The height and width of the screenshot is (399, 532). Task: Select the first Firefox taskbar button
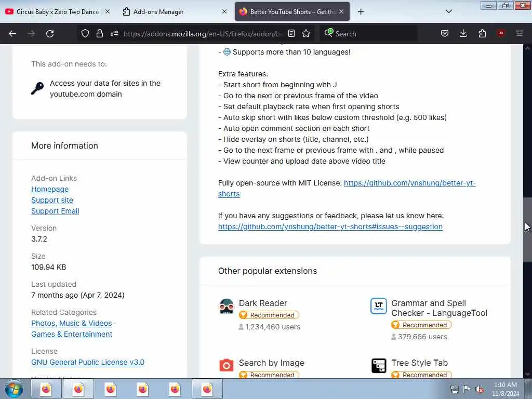click(46, 389)
